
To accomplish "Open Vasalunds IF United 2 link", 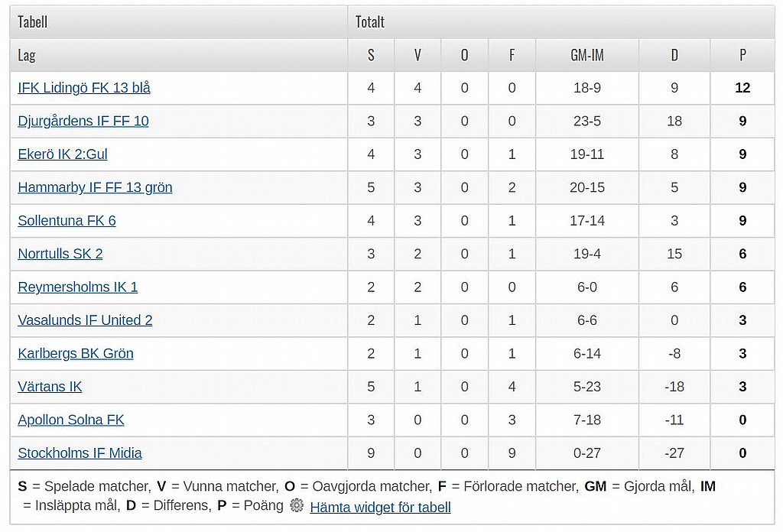I will [85, 320].
